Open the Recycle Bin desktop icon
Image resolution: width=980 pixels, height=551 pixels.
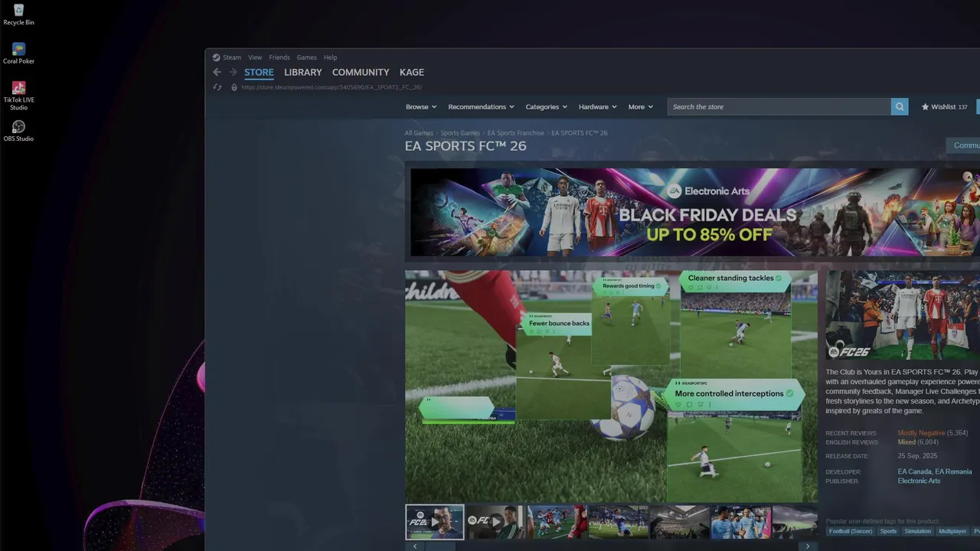[18, 15]
